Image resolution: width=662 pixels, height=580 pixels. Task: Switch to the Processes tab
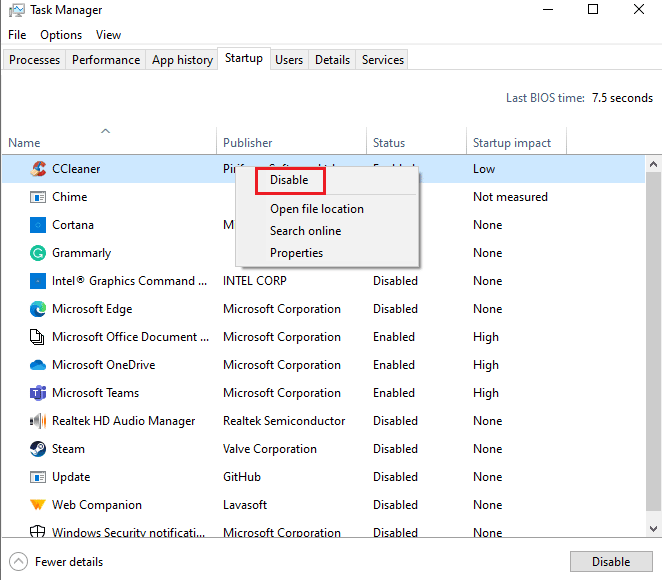(35, 60)
